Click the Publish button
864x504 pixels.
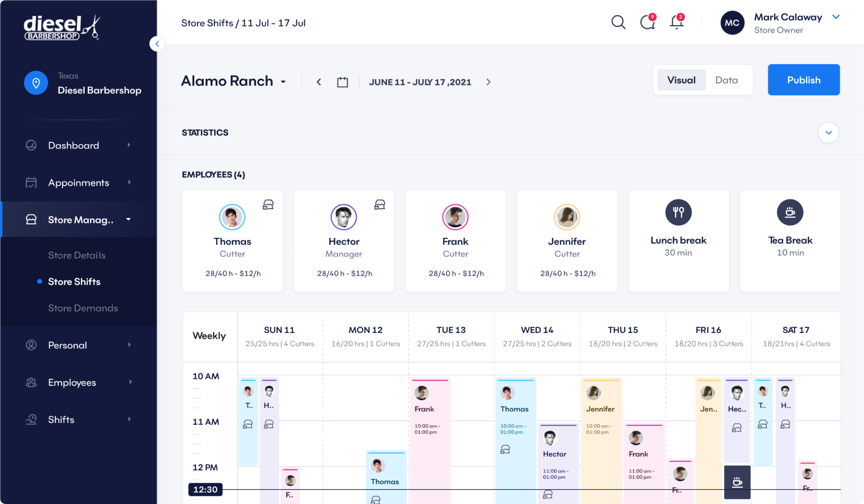(804, 80)
